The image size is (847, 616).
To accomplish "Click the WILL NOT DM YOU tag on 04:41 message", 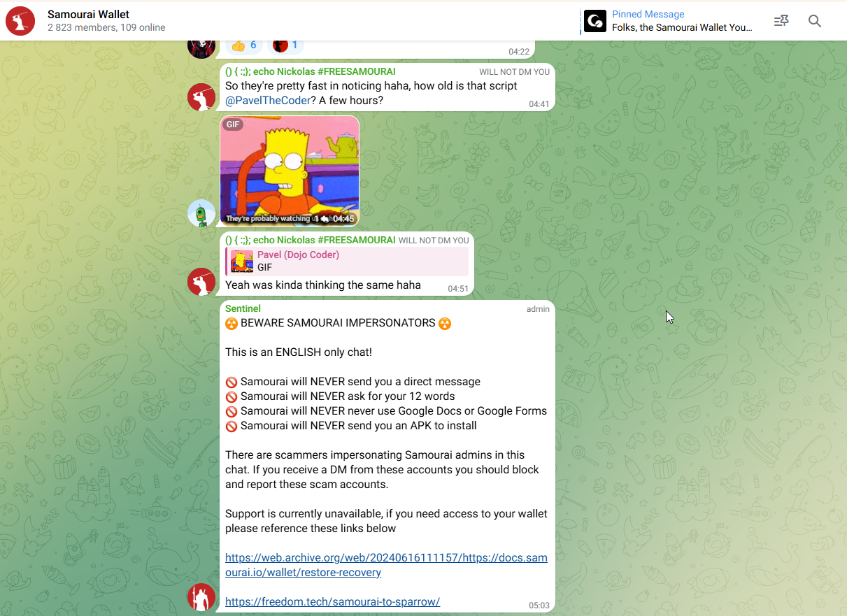I will 515,72.
